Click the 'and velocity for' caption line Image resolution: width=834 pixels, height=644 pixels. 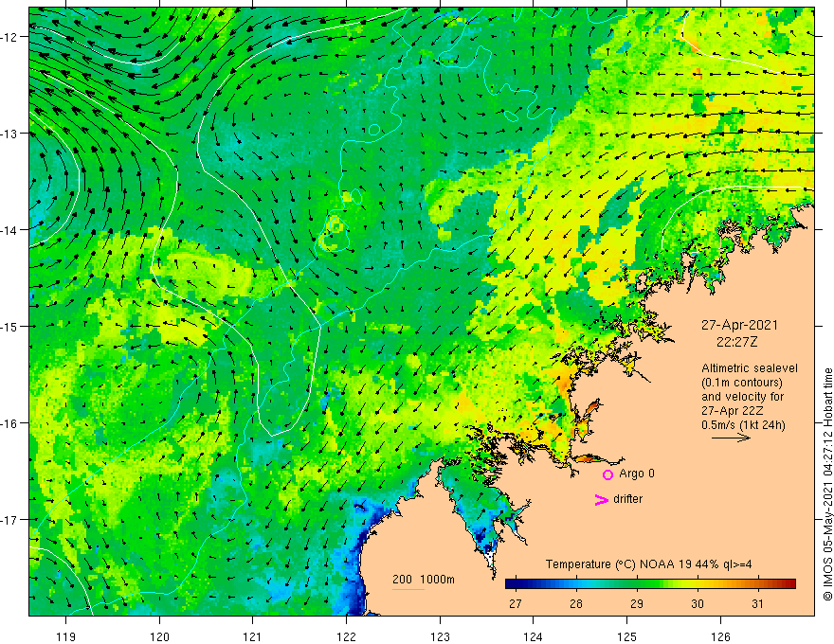tap(742, 397)
